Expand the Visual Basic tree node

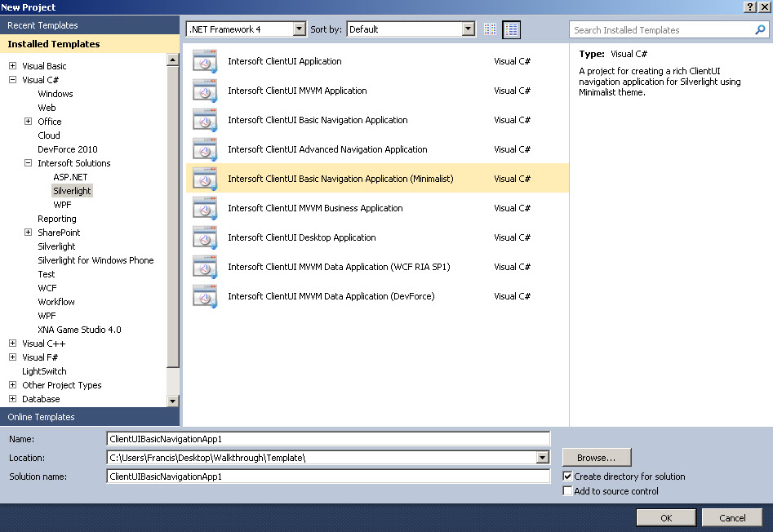[13, 66]
